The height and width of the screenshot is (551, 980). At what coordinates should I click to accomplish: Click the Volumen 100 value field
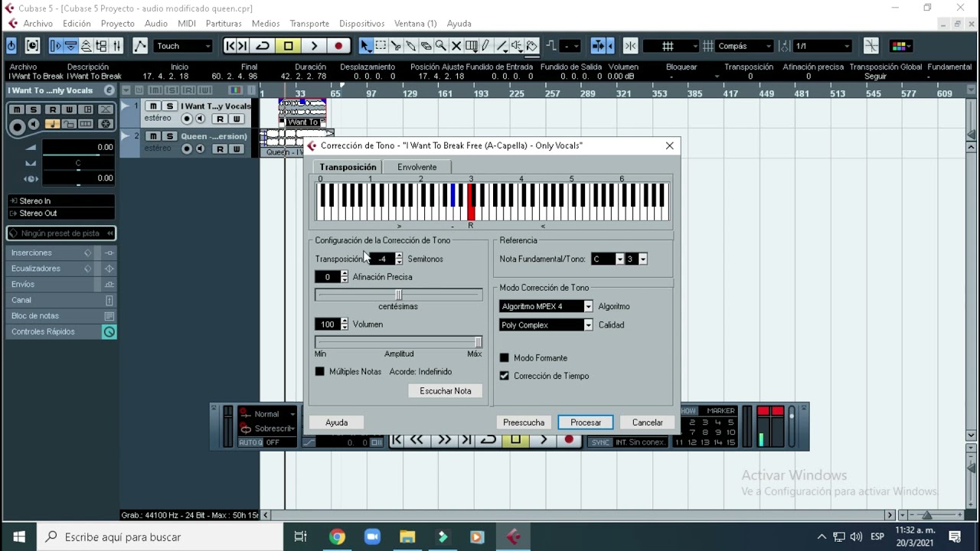pos(327,324)
